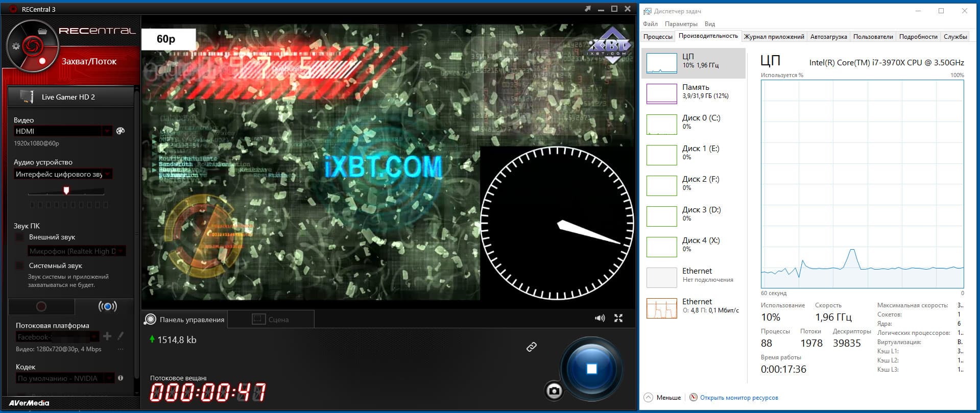Switch to Журнал приложений tab

(774, 37)
